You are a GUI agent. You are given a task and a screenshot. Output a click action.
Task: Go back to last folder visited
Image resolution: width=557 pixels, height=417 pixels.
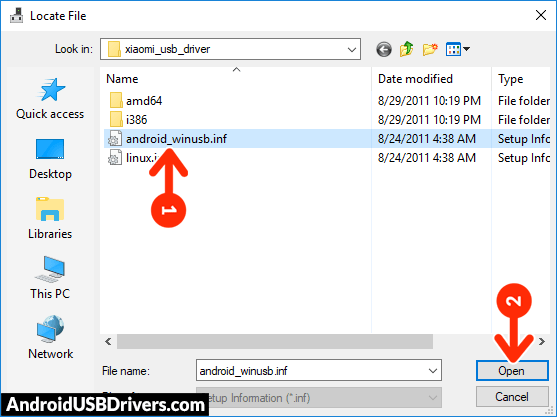coord(384,49)
